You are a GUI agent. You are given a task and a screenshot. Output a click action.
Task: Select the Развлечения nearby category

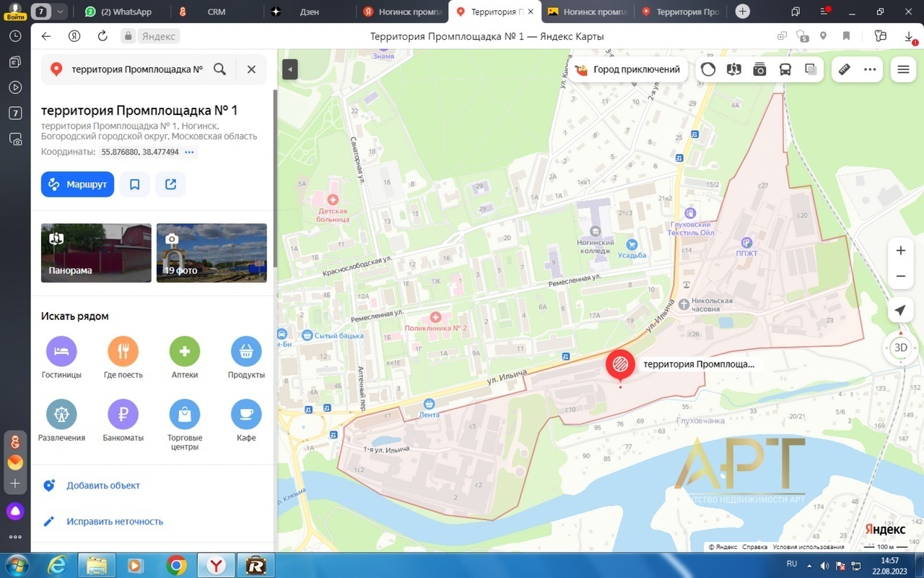tap(61, 420)
